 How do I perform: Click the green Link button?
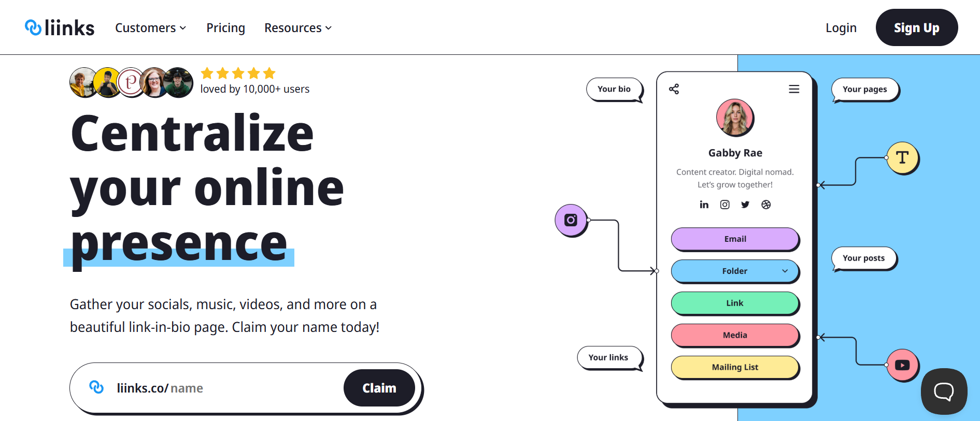point(735,303)
